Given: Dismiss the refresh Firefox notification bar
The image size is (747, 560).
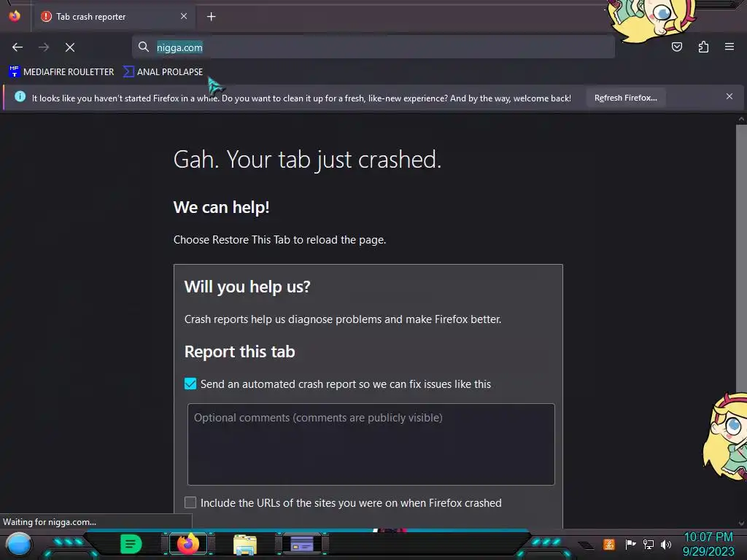Looking at the screenshot, I should pyautogui.click(x=729, y=97).
